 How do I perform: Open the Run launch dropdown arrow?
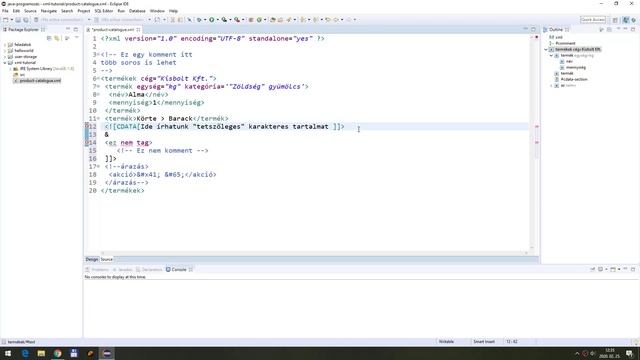pos(217,20)
